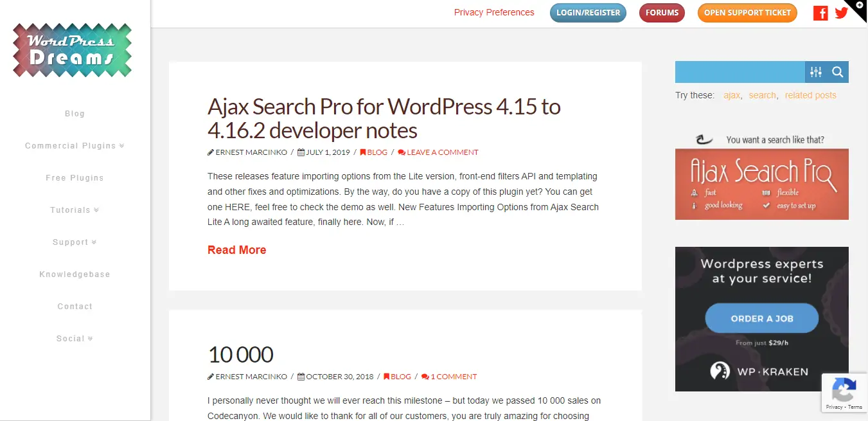Expand the Tutorials menu
Image resolution: width=868 pixels, height=421 pixels.
tap(75, 210)
